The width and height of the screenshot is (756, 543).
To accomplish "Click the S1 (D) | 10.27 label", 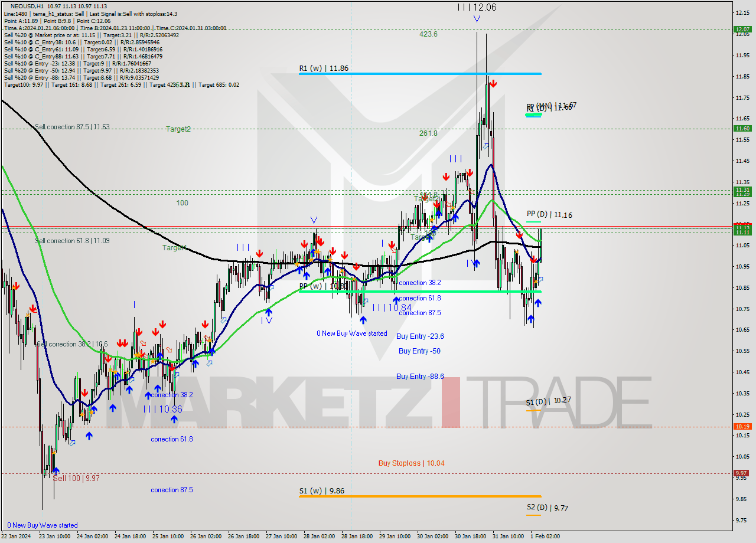I will point(549,401).
